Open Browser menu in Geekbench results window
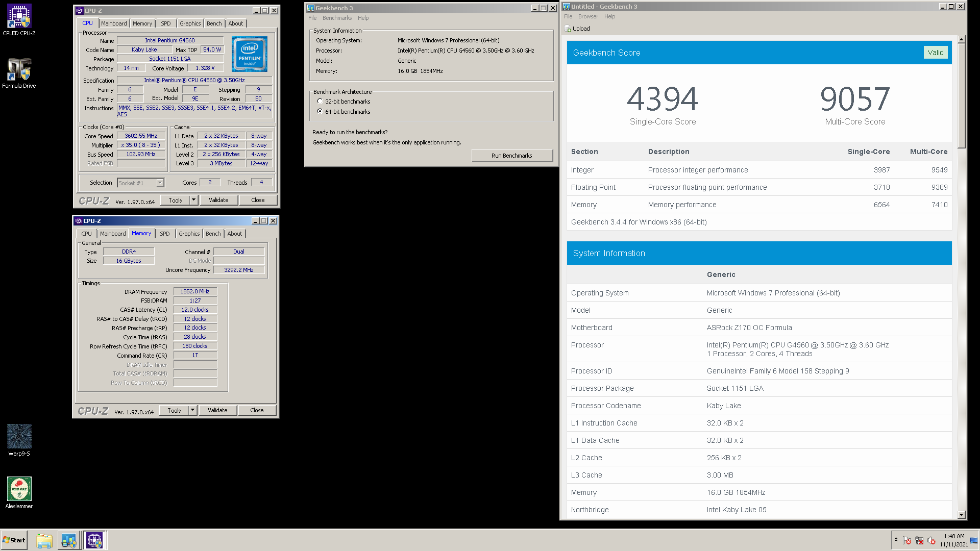Image resolution: width=980 pixels, height=551 pixels. click(588, 16)
